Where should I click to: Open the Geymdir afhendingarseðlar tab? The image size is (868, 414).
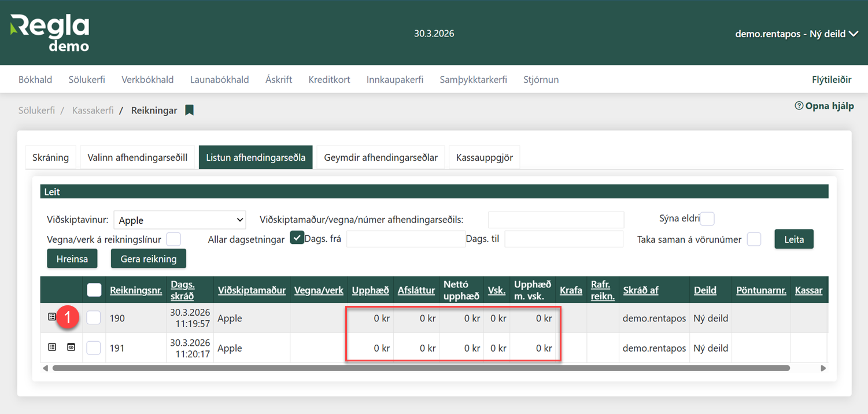(x=381, y=157)
